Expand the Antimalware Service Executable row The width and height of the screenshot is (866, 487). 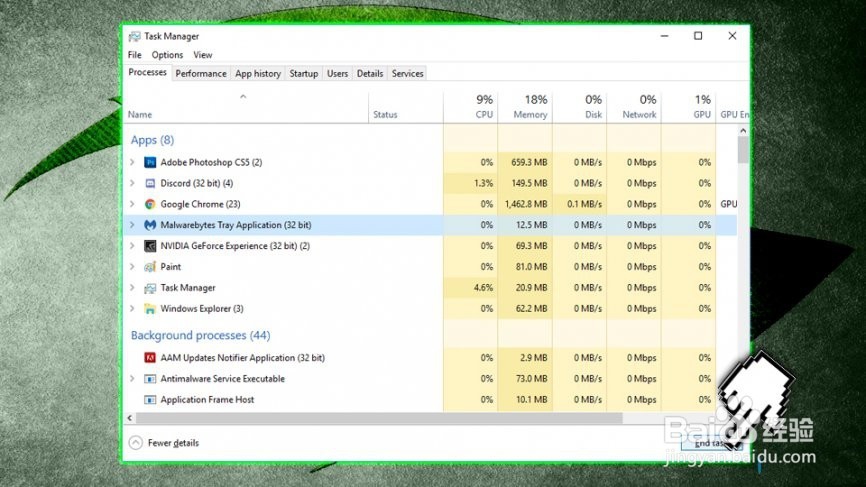click(x=132, y=379)
